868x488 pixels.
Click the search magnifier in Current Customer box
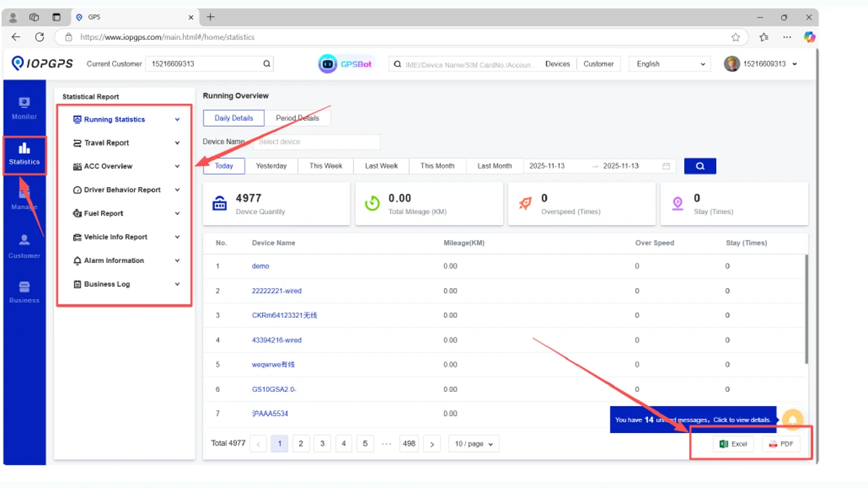(x=267, y=64)
